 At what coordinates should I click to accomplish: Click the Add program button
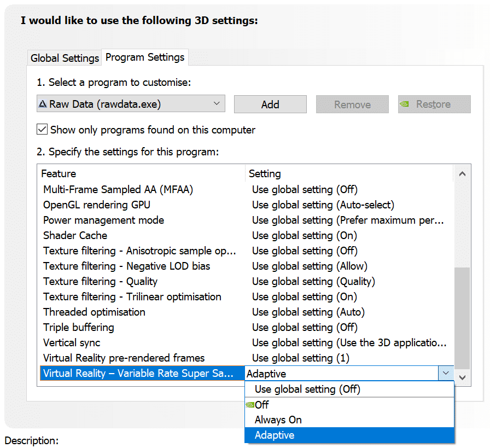click(x=270, y=104)
